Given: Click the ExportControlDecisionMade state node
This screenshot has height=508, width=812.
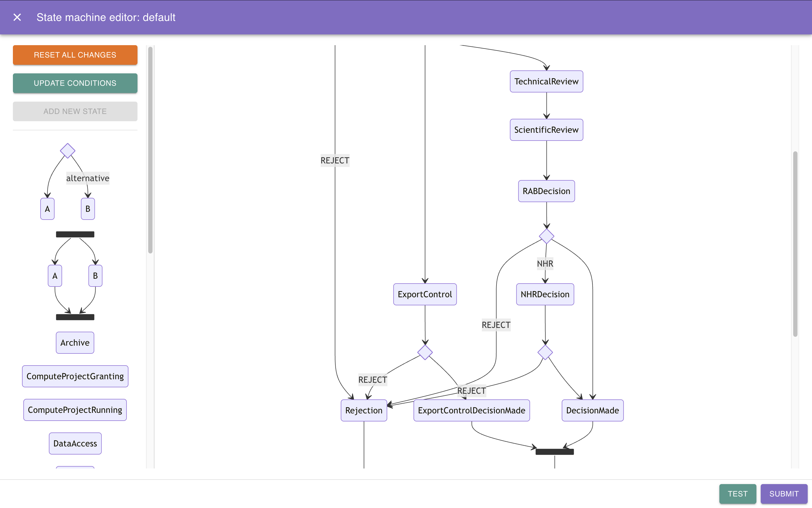Looking at the screenshot, I should (x=472, y=410).
